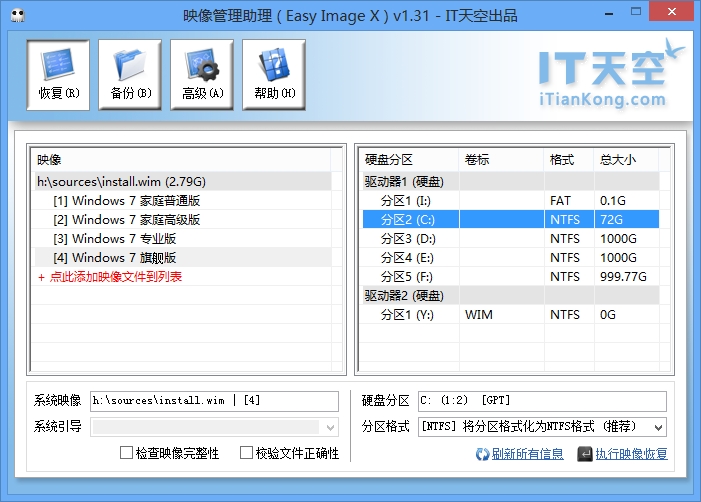The width and height of the screenshot is (701, 502).
Task: Click the WIM volume label cell
Action: click(502, 315)
